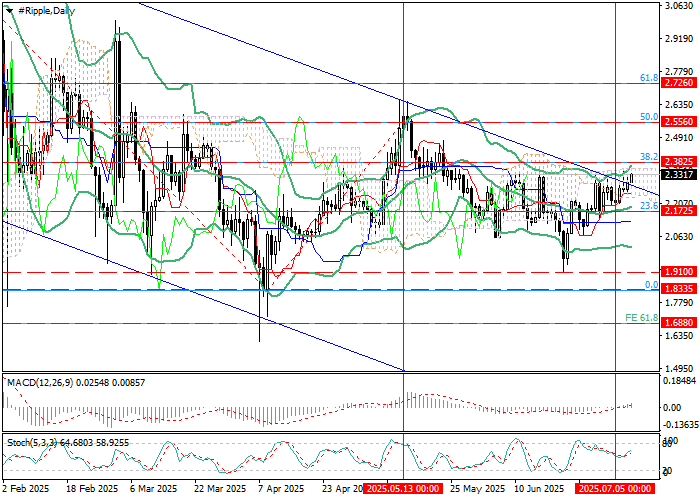Click the 22 Mar 2025 date label

click(220, 488)
